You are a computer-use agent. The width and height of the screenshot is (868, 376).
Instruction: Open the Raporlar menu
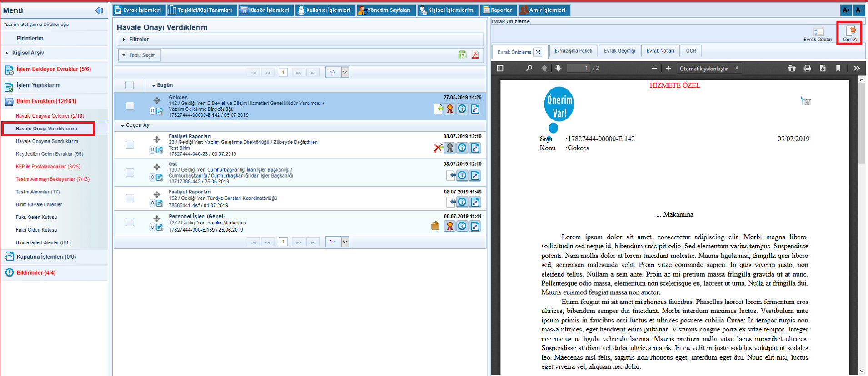pos(498,10)
